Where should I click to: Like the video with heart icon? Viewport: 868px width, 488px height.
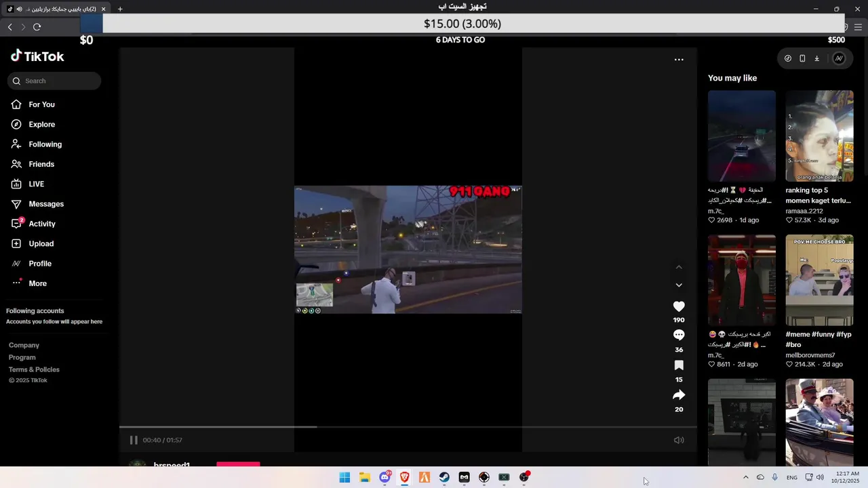click(x=679, y=306)
